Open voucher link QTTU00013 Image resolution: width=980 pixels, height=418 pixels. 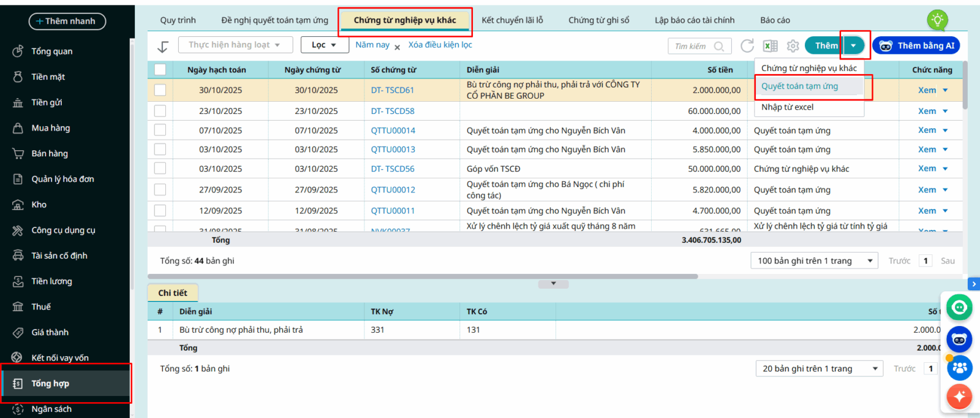click(x=393, y=150)
